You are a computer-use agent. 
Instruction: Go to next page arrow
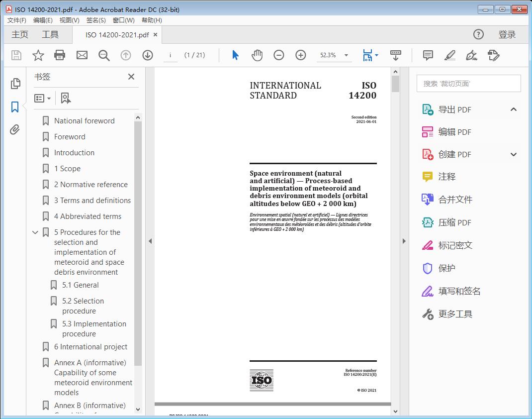(x=148, y=55)
